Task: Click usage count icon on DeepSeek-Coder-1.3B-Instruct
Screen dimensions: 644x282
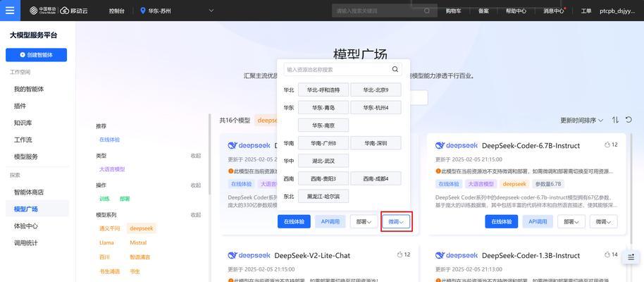Action: tap(608, 255)
